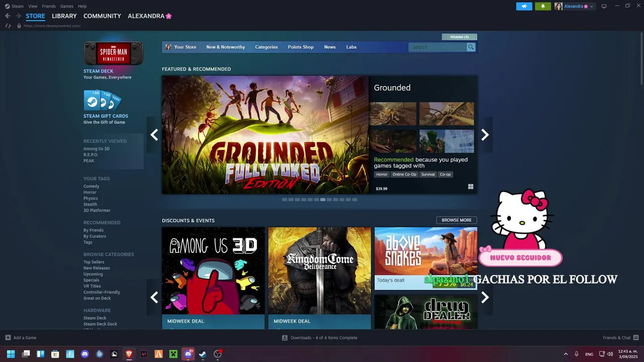Click the Add a Game plus icon

point(8,338)
